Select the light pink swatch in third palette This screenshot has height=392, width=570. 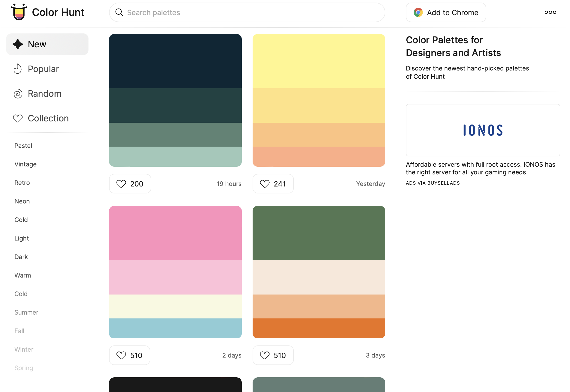coord(175,277)
